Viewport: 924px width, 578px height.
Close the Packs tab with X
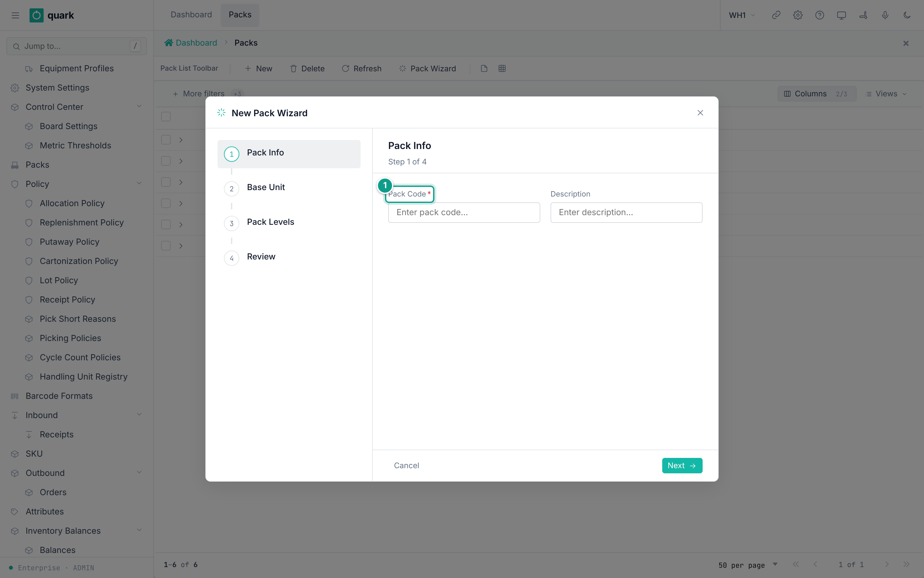pyautogui.click(x=906, y=43)
